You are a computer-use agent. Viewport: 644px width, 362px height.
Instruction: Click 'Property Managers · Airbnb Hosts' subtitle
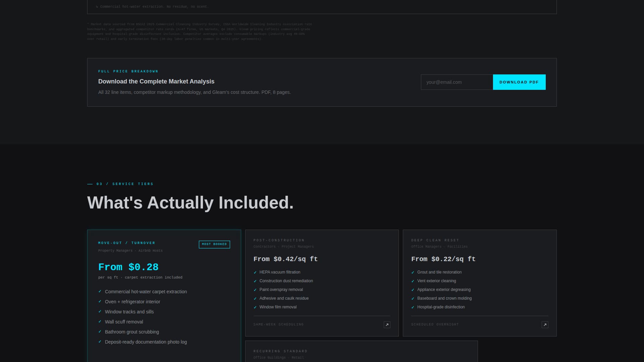[130, 251]
